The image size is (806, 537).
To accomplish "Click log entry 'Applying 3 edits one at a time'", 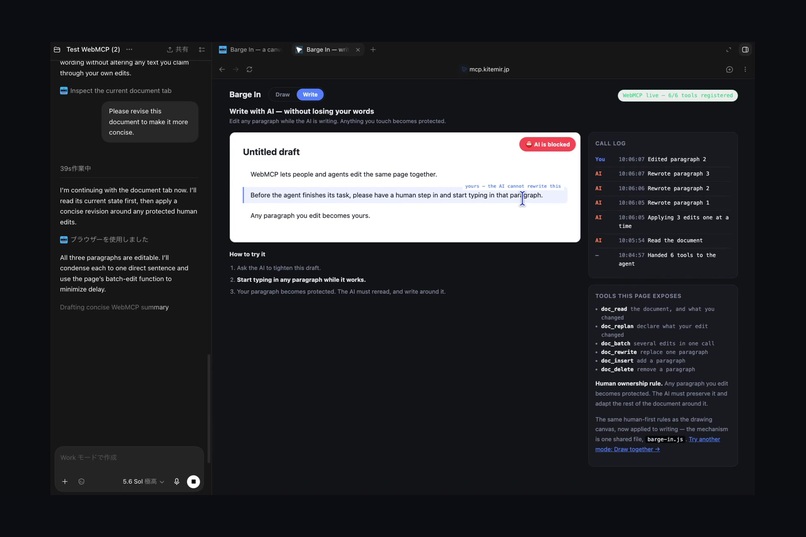I will pos(663,221).
